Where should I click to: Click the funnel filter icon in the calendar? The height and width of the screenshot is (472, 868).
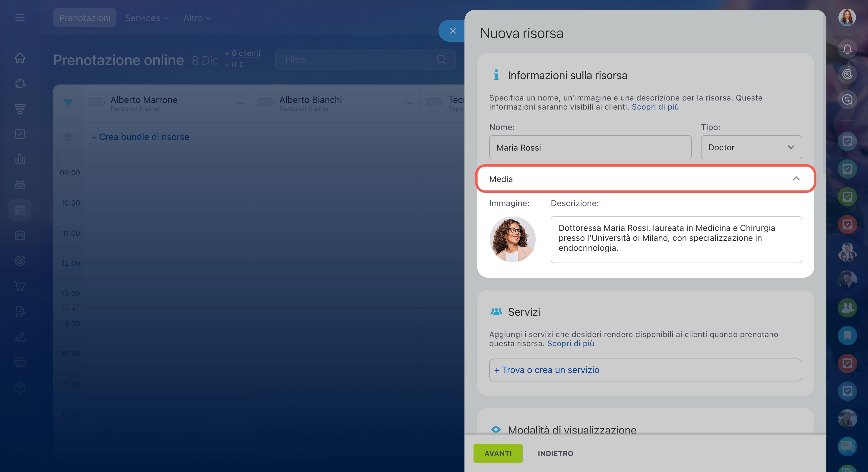point(68,103)
